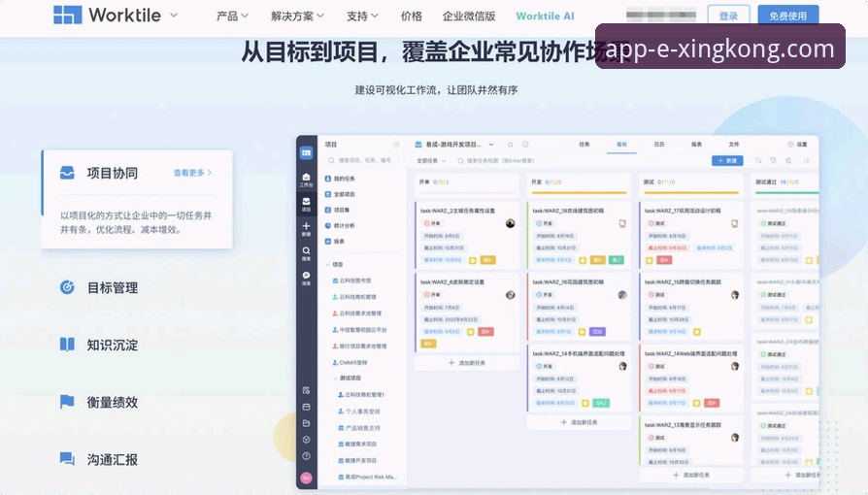Follow the 查看更多 link

(192, 173)
